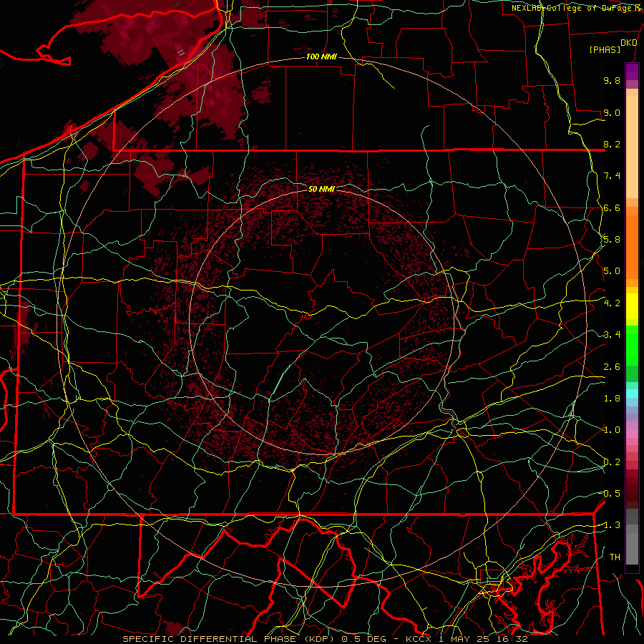Click the 0.2 scale value
Screen dimensions: 644x644
coord(612,462)
